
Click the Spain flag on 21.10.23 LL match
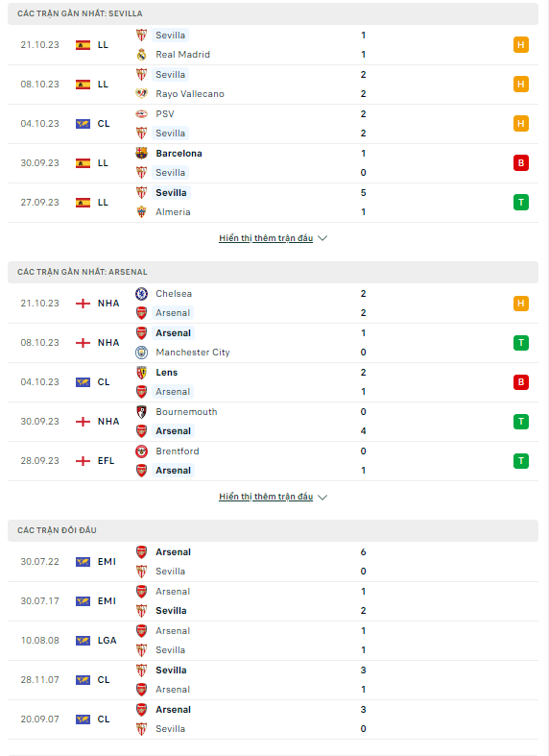click(x=83, y=45)
